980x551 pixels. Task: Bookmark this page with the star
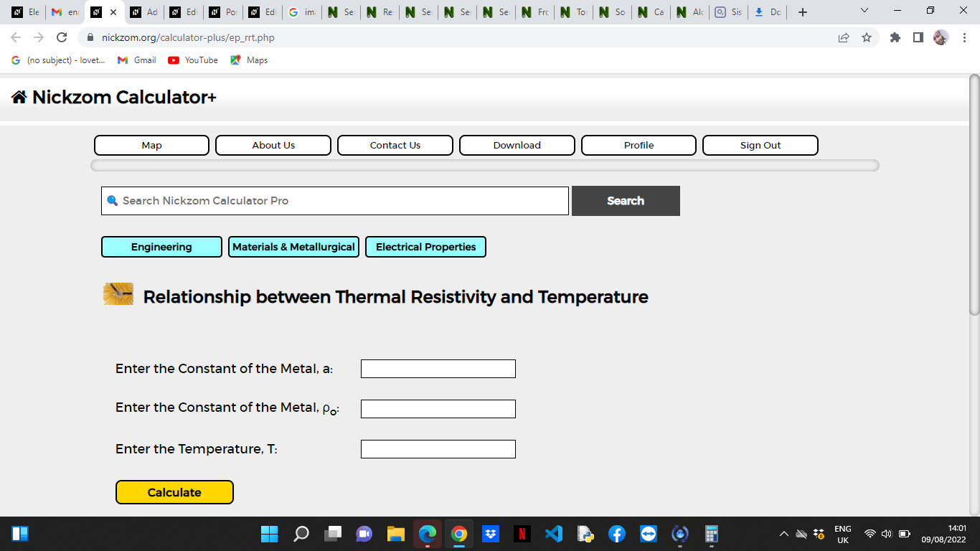click(867, 37)
